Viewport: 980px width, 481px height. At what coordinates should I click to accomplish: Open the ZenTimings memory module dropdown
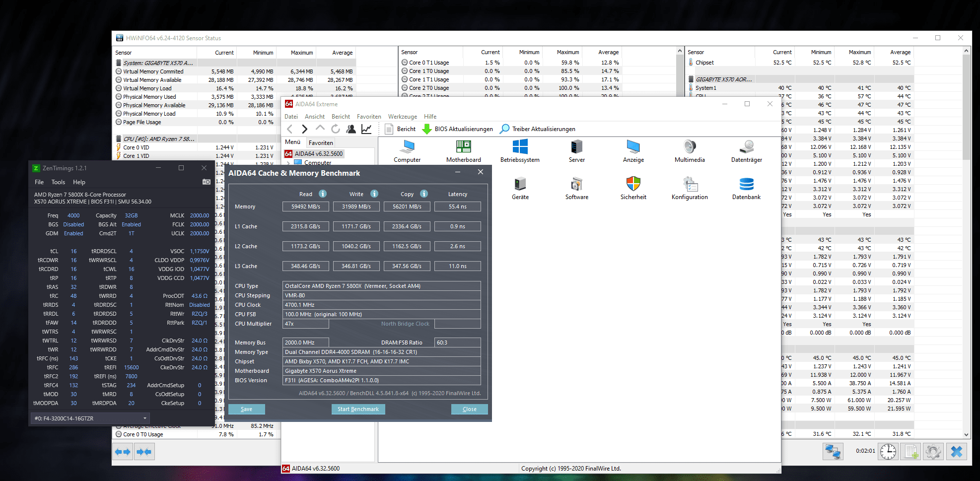(x=90, y=418)
